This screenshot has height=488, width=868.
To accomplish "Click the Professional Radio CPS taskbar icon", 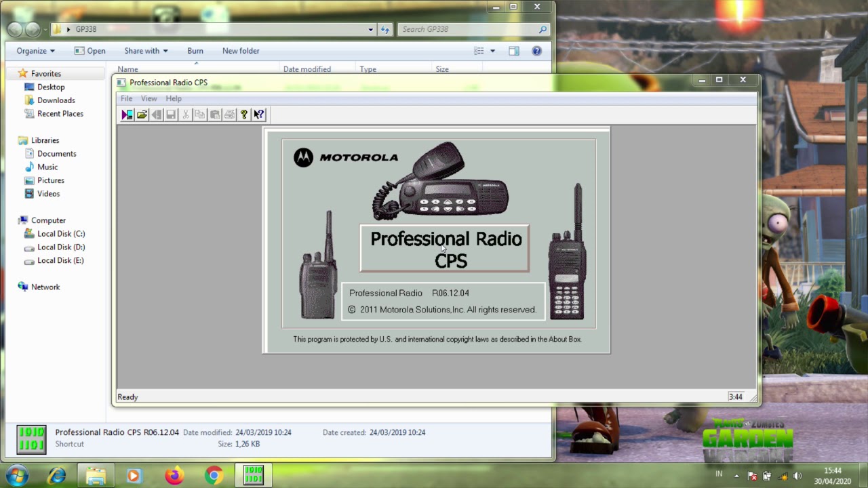I will click(254, 476).
